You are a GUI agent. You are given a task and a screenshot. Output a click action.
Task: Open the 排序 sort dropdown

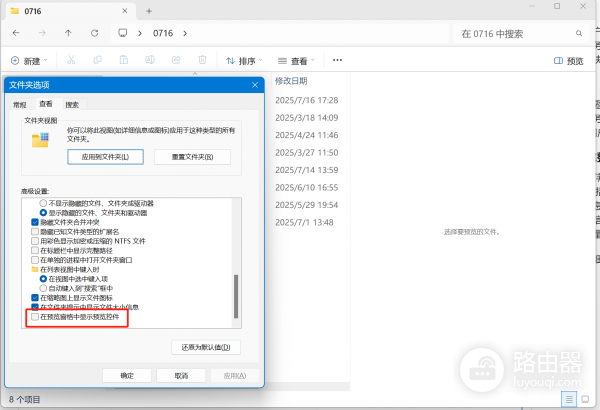(x=244, y=61)
